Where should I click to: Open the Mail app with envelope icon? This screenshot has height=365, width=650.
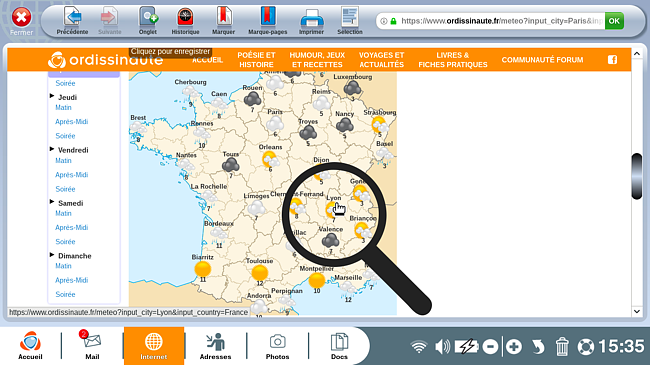pos(92,341)
